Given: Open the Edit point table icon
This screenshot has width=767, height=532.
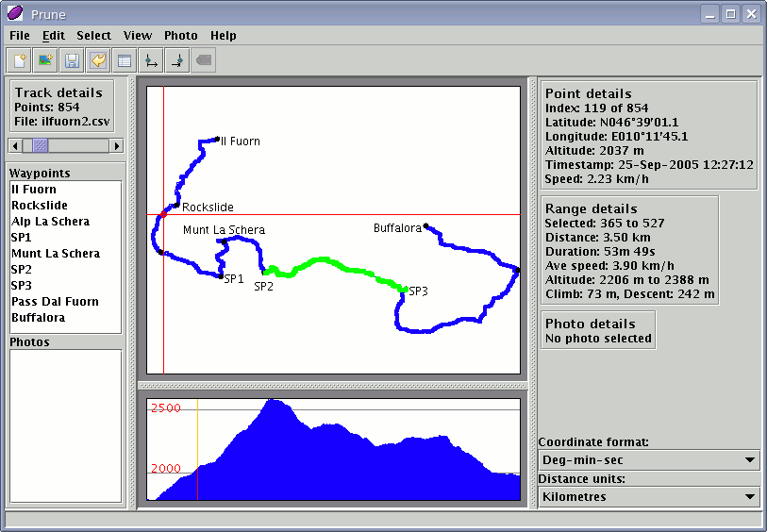Looking at the screenshot, I should 124,61.
